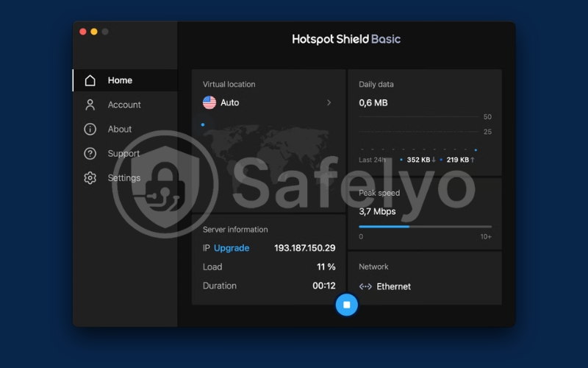
Task: Stop the VPN connection button
Action: click(346, 305)
